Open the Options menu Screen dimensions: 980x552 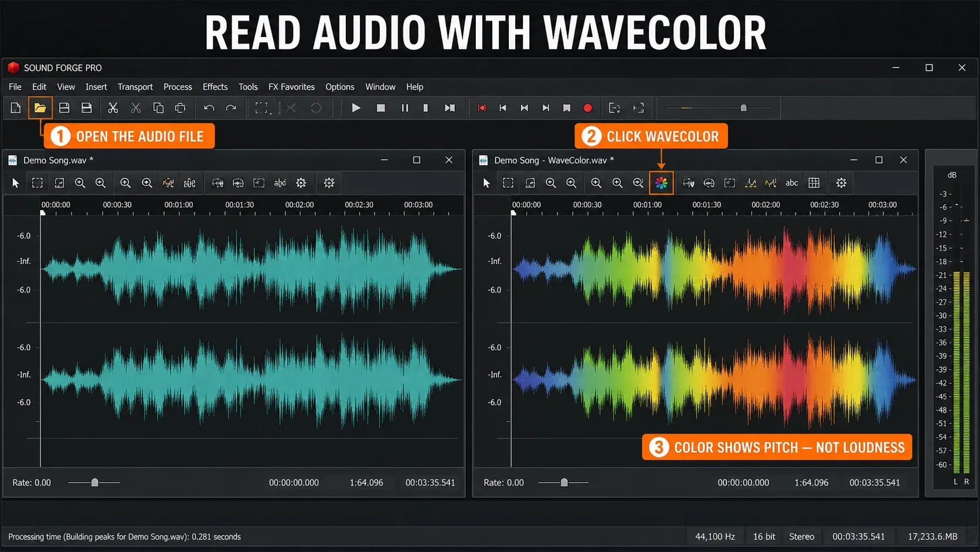(340, 87)
